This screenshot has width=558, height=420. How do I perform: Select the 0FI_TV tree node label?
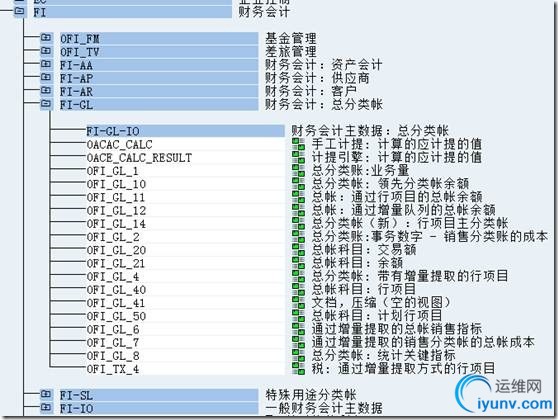80,52
